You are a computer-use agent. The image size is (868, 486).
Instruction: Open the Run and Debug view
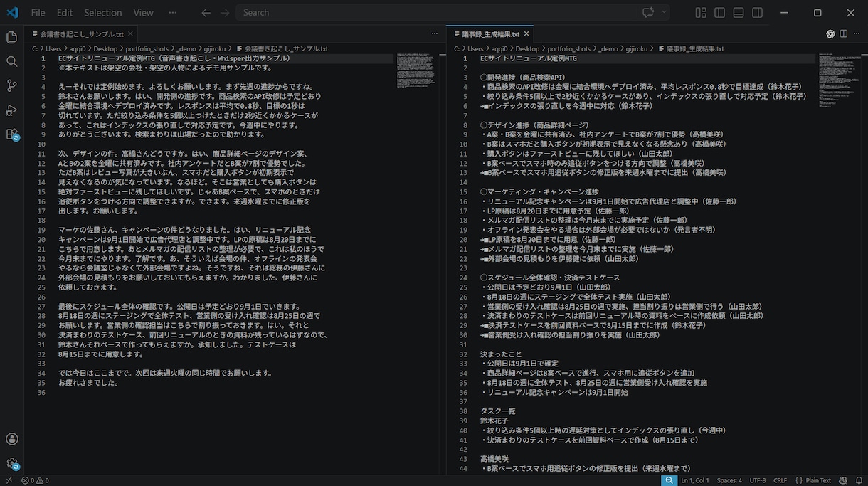(11, 110)
